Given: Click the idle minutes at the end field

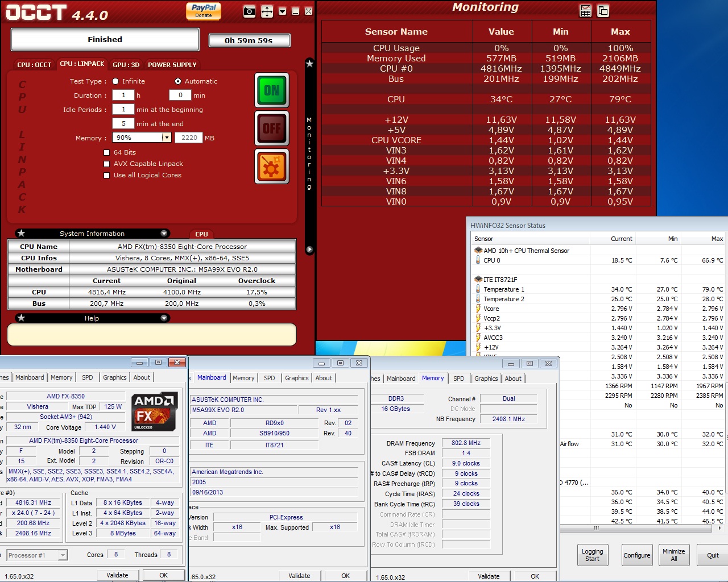Looking at the screenshot, I should [123, 123].
